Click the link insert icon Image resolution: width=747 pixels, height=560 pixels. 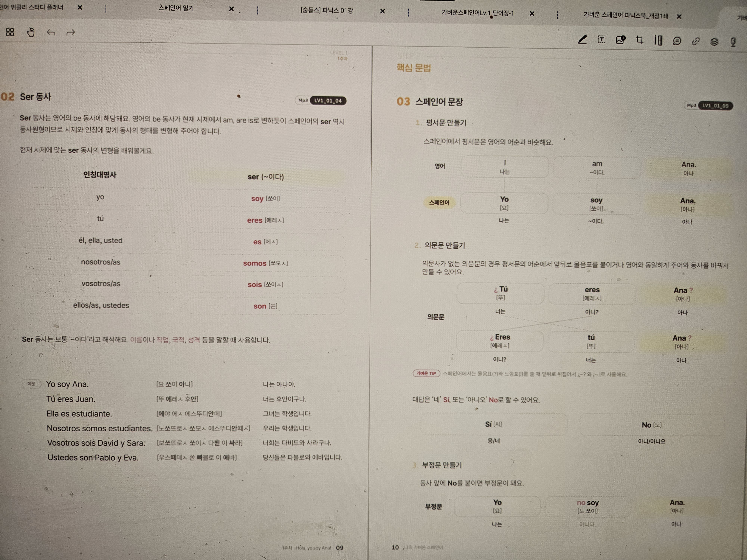(695, 41)
